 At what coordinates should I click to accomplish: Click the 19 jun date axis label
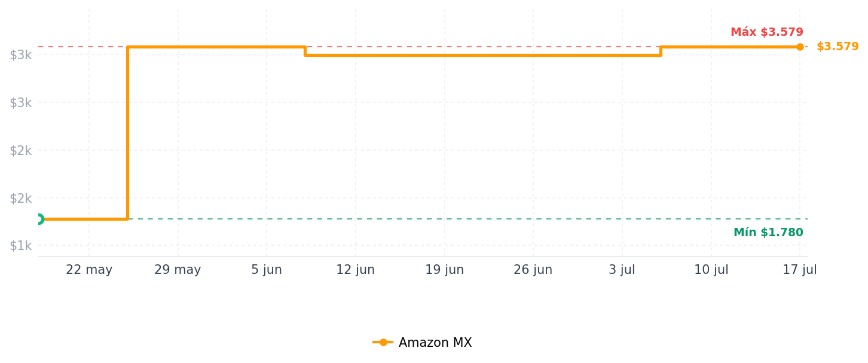pyautogui.click(x=445, y=270)
